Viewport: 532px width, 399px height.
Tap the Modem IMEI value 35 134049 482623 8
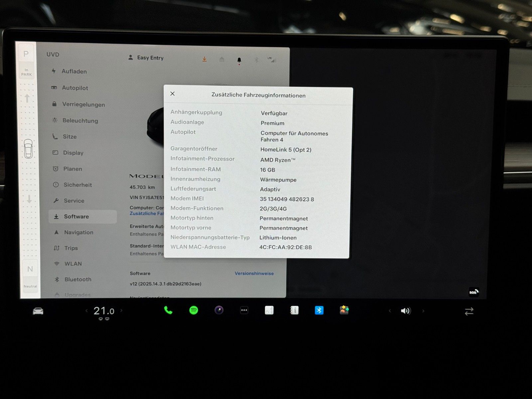click(x=287, y=199)
